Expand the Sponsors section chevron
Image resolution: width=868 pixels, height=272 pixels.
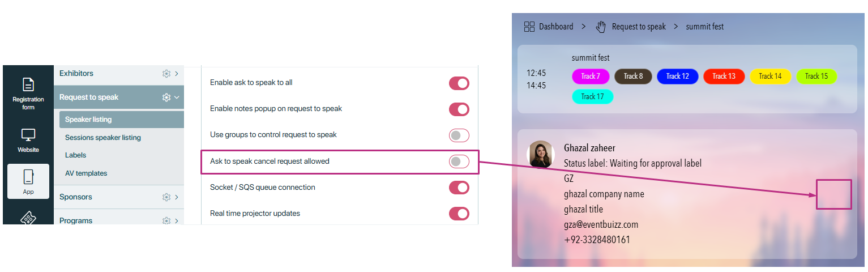point(177,197)
